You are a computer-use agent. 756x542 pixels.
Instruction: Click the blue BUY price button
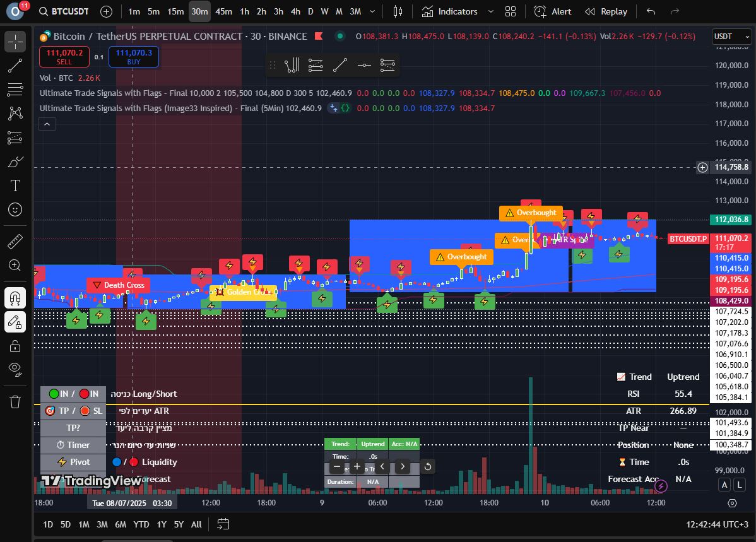[x=134, y=57]
